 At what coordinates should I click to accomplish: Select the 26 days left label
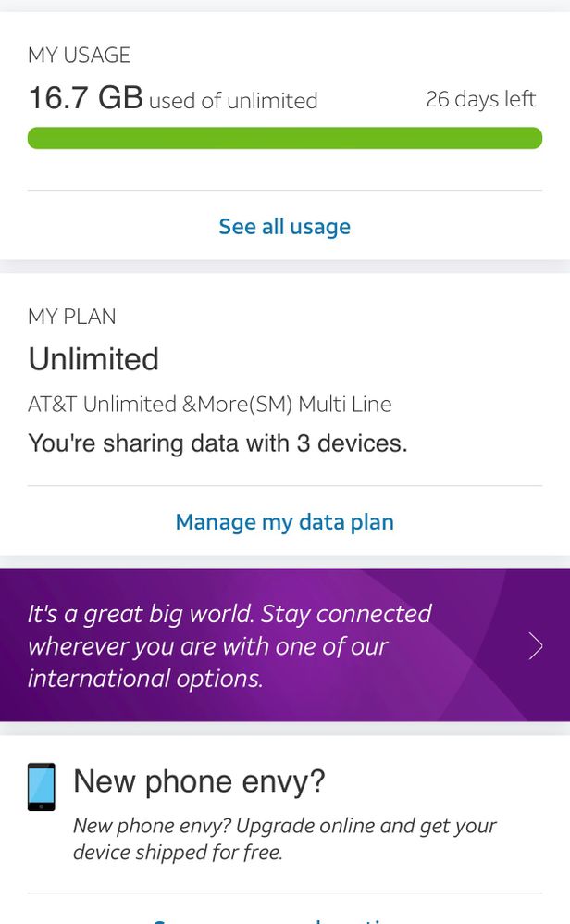[481, 98]
